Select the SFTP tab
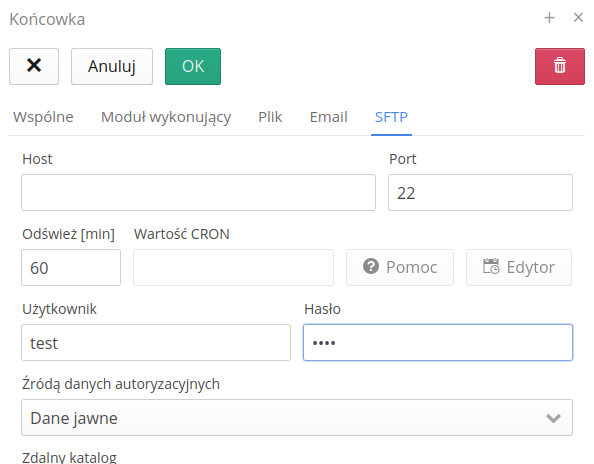Viewport: 594px width, 464px height. (x=391, y=117)
